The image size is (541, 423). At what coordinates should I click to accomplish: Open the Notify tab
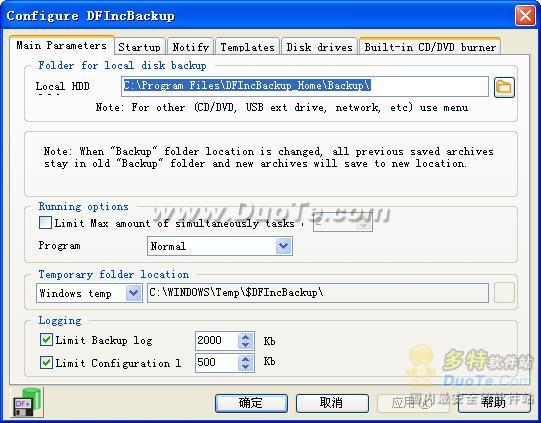(190, 47)
